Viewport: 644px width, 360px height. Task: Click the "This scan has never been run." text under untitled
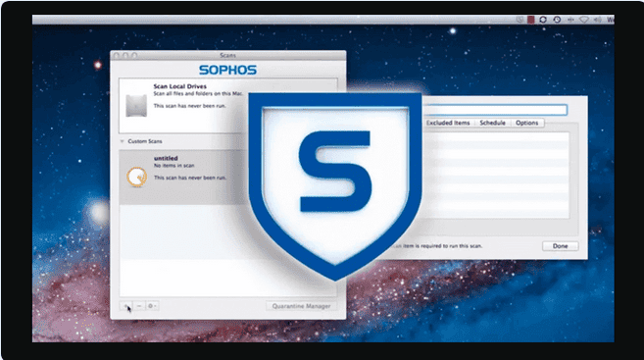click(190, 178)
